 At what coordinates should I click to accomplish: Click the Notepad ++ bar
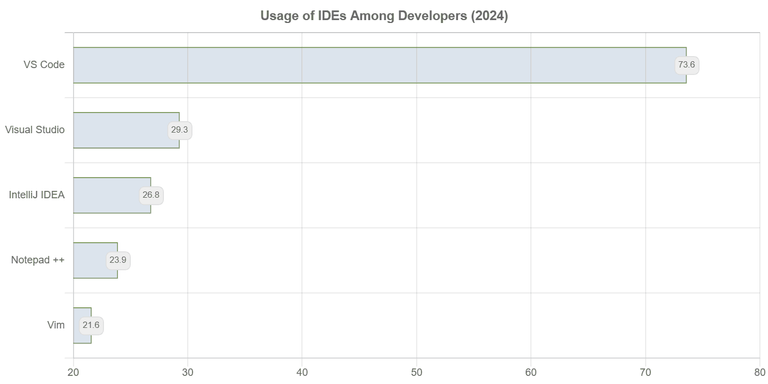pyautogui.click(x=96, y=261)
